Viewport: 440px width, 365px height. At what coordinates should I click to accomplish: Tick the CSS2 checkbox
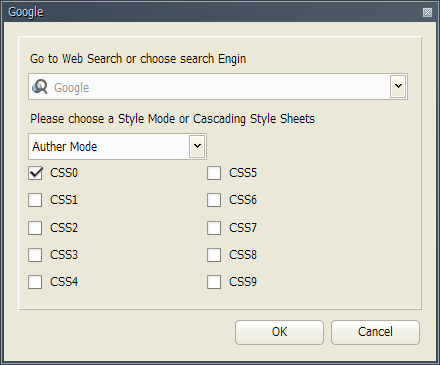click(x=35, y=228)
